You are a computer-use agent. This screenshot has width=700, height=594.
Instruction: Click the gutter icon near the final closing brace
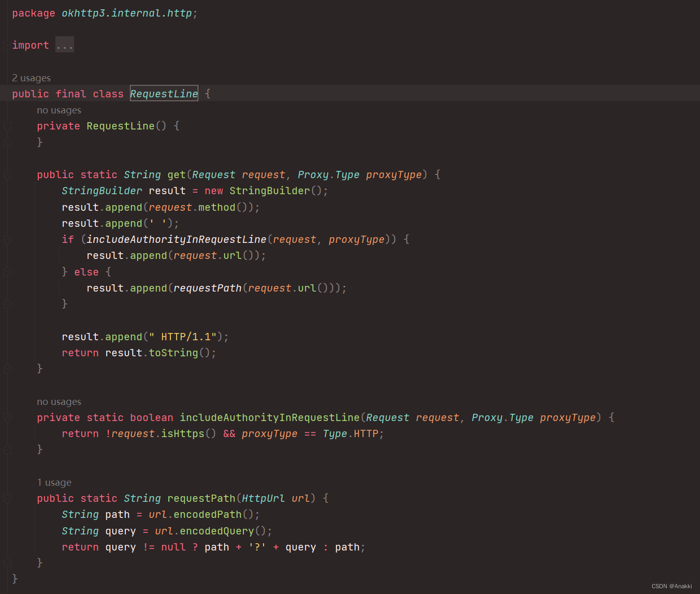pyautogui.click(x=7, y=562)
